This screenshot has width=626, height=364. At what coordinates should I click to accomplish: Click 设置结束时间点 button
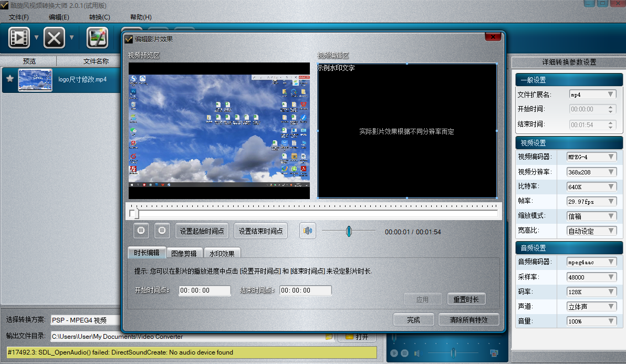point(260,231)
